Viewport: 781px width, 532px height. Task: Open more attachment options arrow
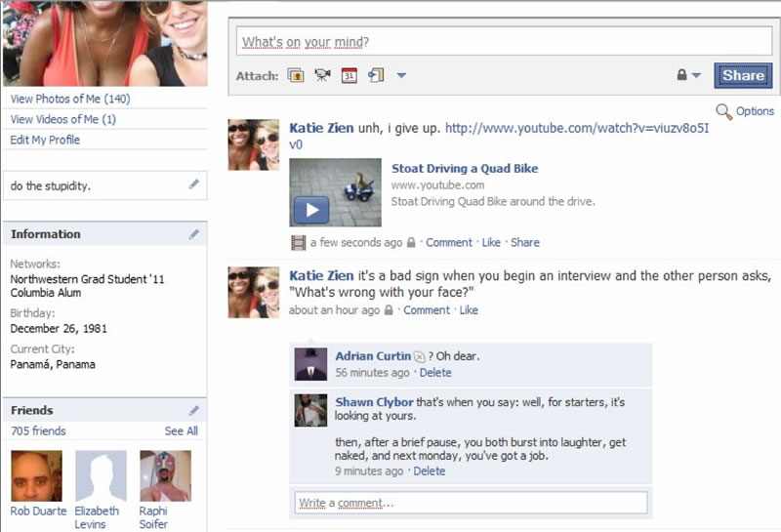pos(401,75)
